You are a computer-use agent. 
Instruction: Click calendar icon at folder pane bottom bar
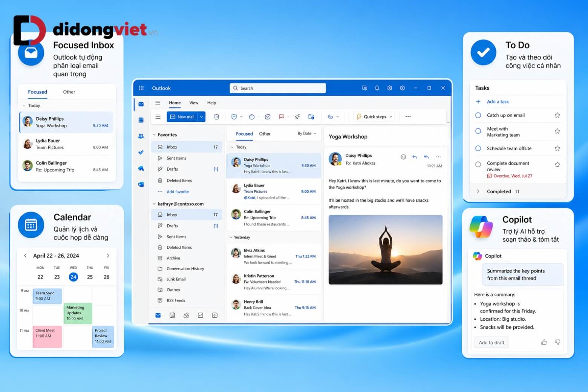click(172, 315)
